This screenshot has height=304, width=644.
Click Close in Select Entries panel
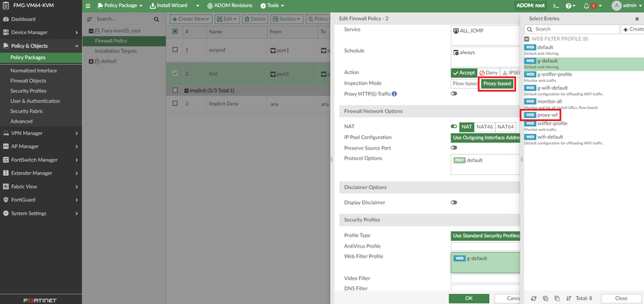coord(621,298)
